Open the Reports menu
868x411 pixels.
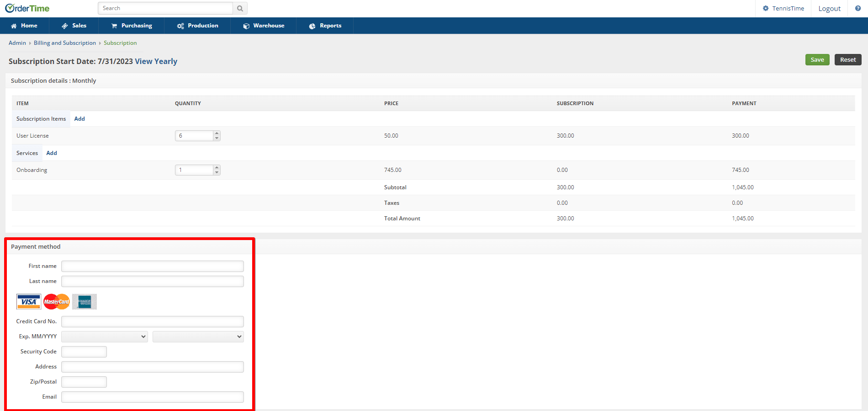[325, 26]
